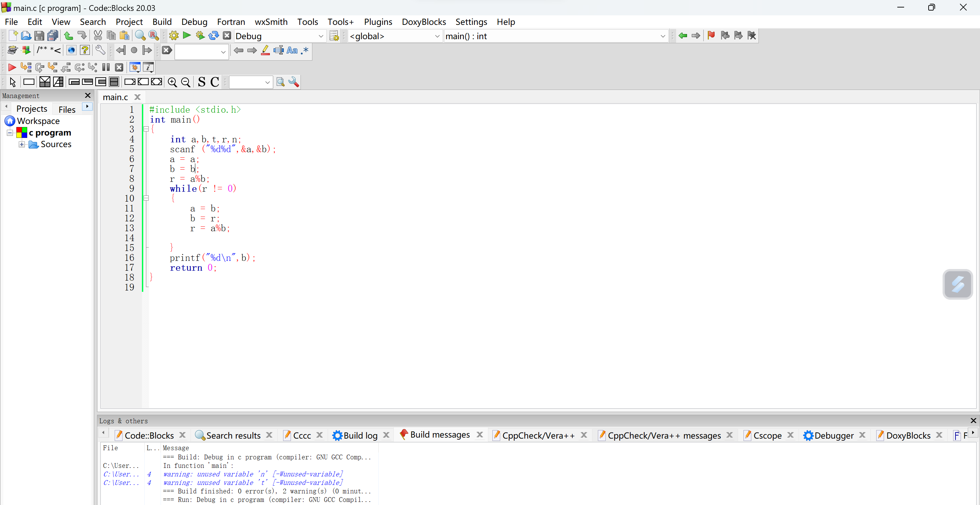
Task: Build the project with the gear icon
Action: [174, 36]
